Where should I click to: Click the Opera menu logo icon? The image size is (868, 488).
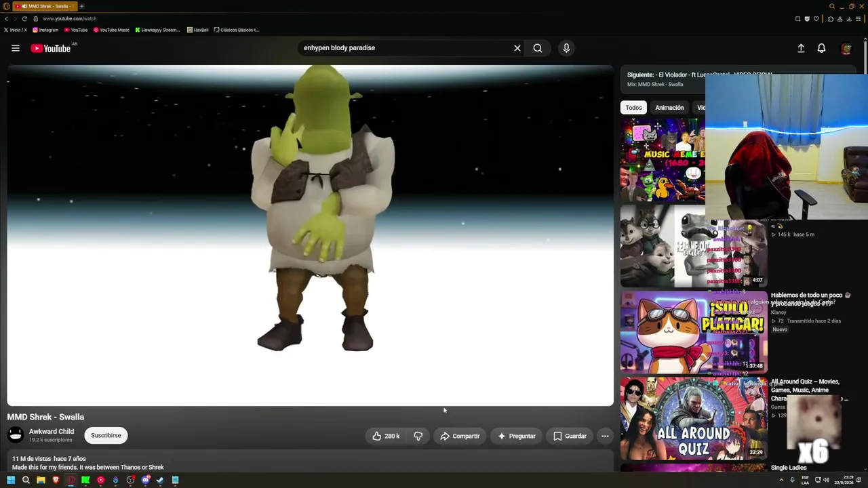click(x=6, y=6)
